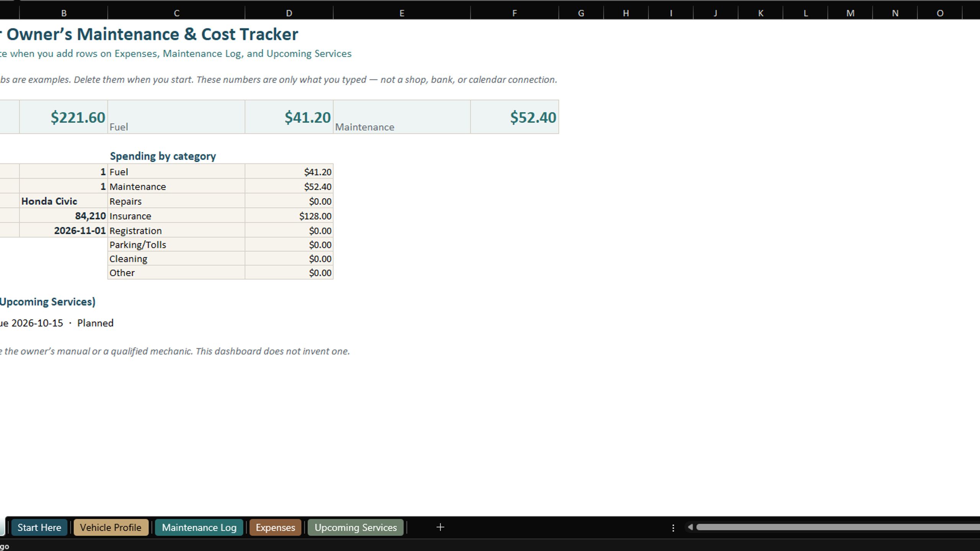
Task: Select the 2026-11-01 date cell
Action: [x=64, y=230]
